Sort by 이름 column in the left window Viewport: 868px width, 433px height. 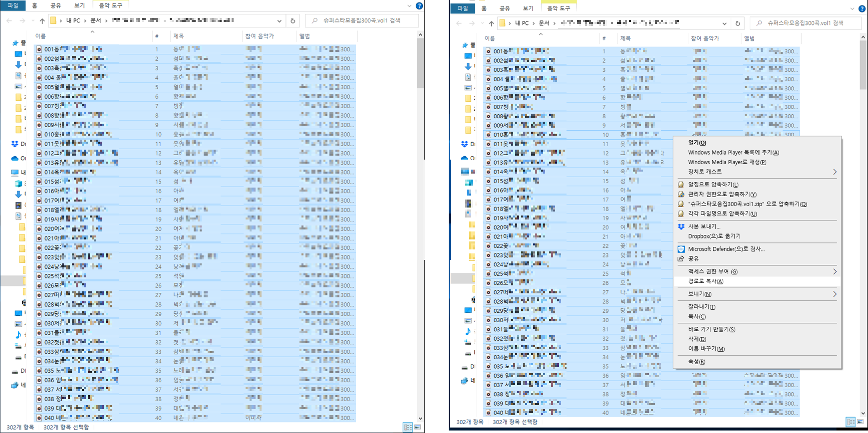(92, 36)
